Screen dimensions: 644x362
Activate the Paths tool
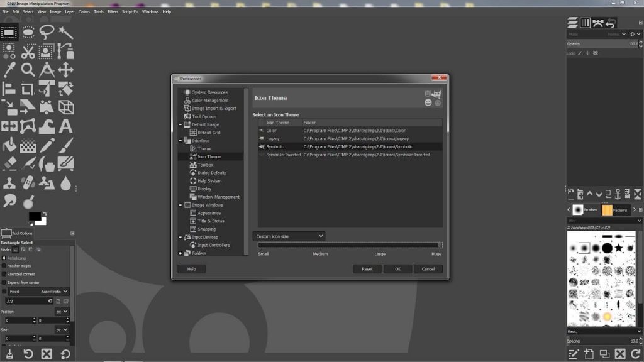[65, 52]
